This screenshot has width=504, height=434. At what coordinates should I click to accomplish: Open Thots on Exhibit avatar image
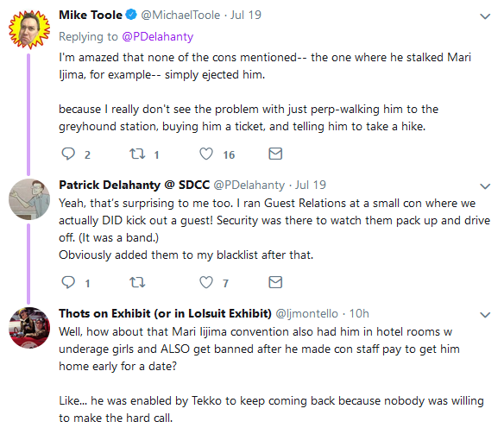(x=29, y=328)
